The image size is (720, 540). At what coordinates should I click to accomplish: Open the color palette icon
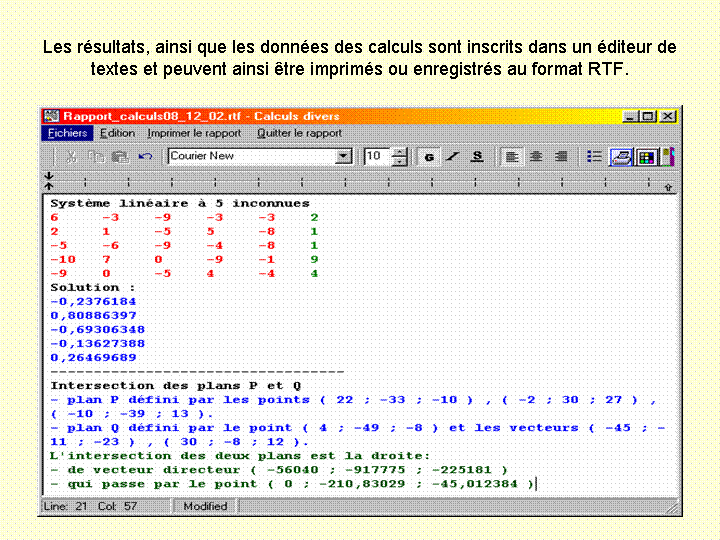(646, 157)
